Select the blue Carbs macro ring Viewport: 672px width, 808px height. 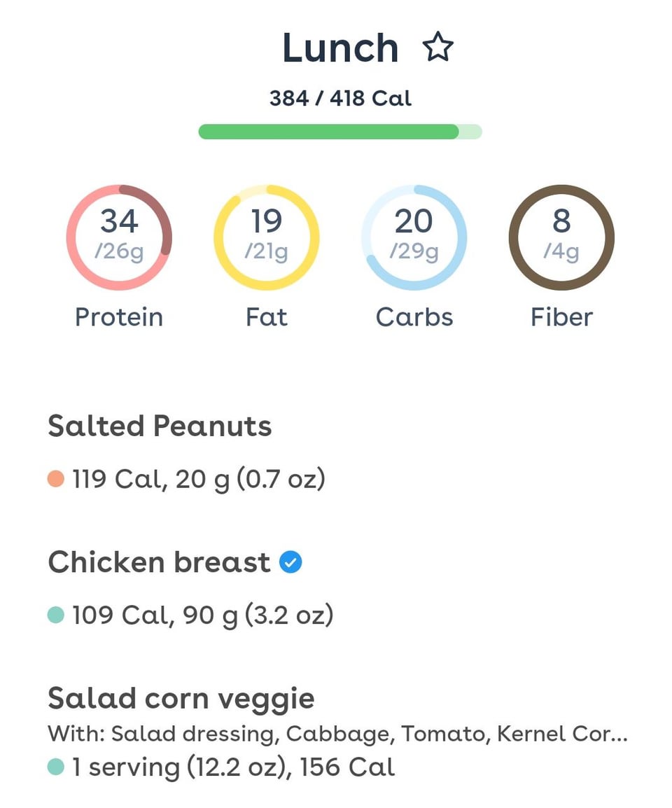coord(414,237)
